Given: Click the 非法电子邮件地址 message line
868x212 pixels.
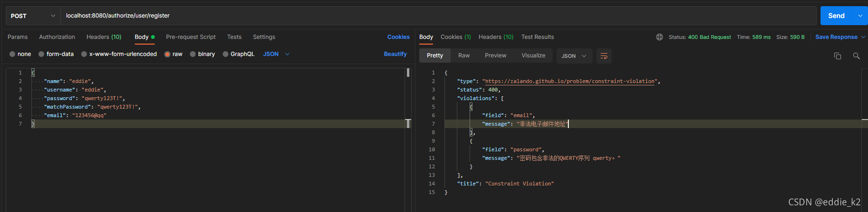Looking at the screenshot, I should pos(525,124).
